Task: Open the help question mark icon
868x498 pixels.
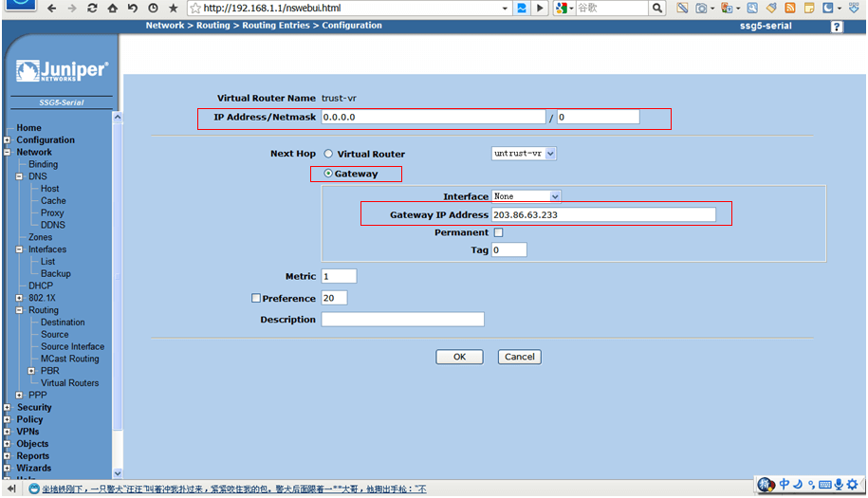Action: point(837,27)
